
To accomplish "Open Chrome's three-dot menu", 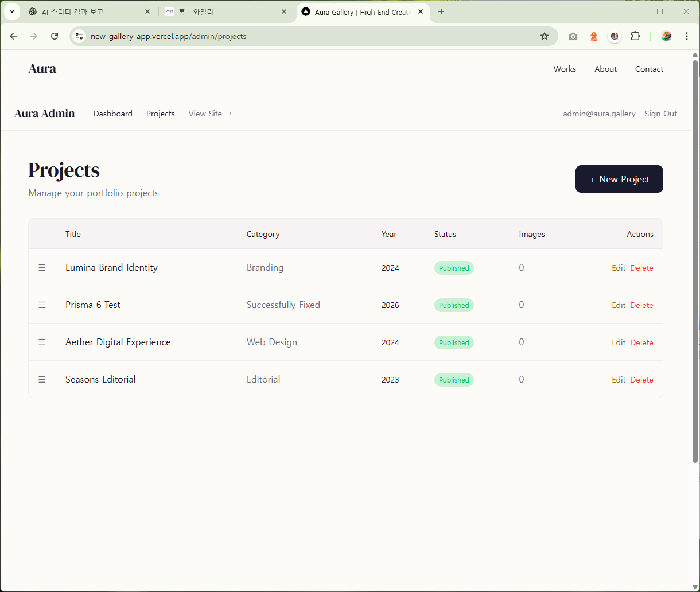I will (686, 36).
